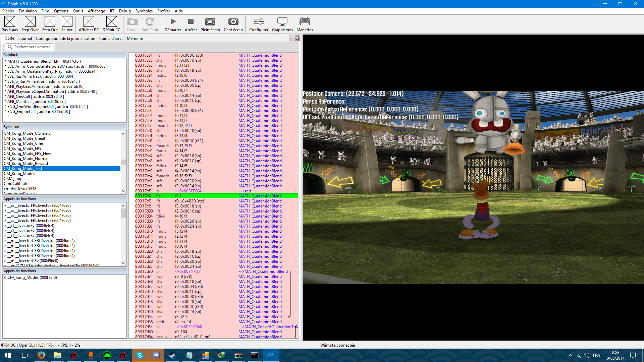Close the Code panel with red X
Viewport: 644px width, 362px height.
pyautogui.click(x=298, y=39)
